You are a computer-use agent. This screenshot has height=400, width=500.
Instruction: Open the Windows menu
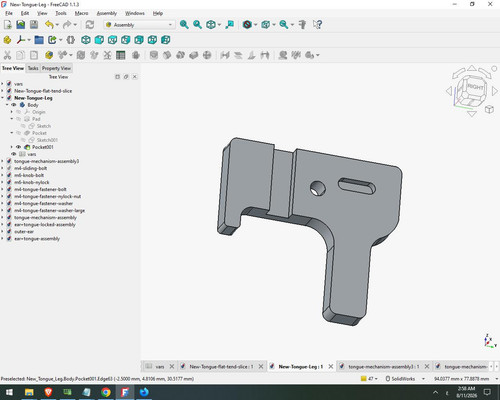tap(135, 13)
